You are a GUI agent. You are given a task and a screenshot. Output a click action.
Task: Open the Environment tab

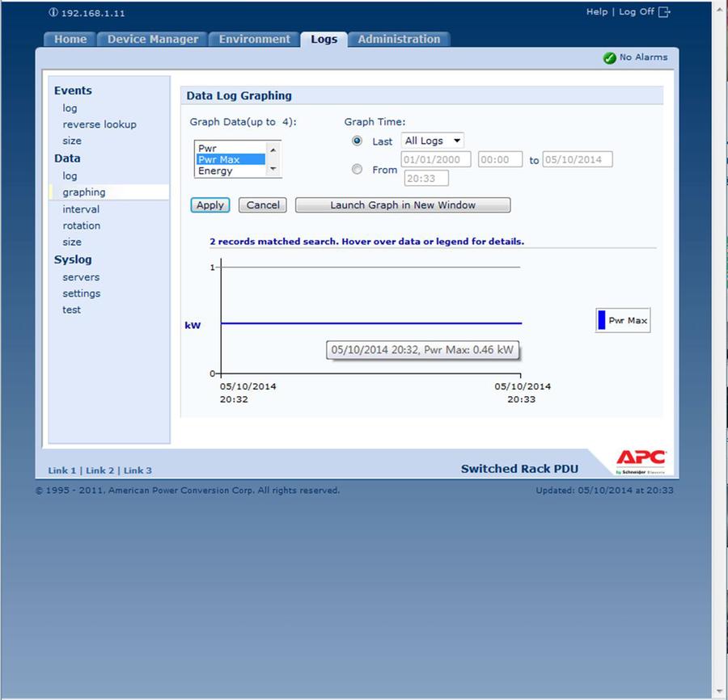pyautogui.click(x=254, y=39)
